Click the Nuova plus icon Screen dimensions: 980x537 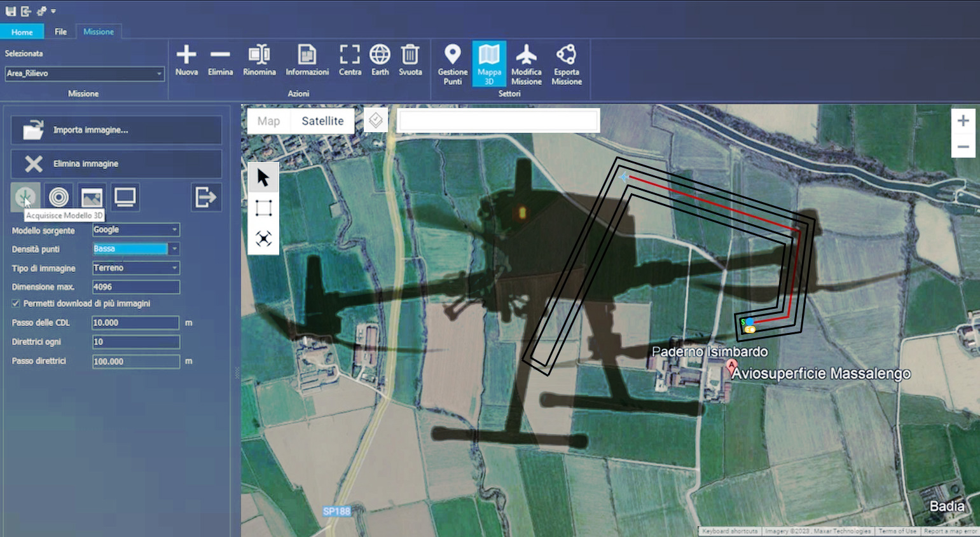[x=186, y=55]
